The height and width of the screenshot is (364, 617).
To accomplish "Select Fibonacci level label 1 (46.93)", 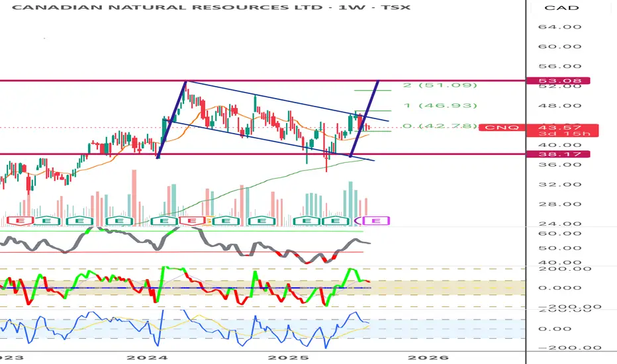I will pyautogui.click(x=440, y=105).
